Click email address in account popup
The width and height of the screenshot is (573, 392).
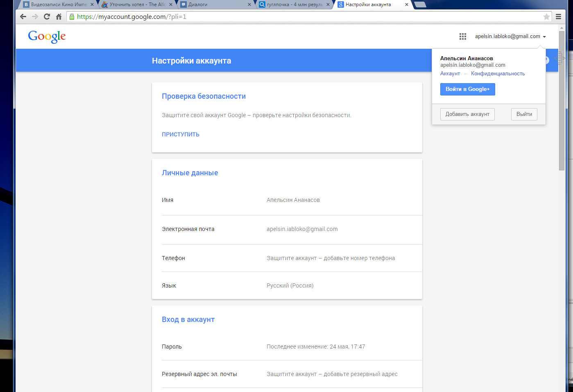click(473, 65)
